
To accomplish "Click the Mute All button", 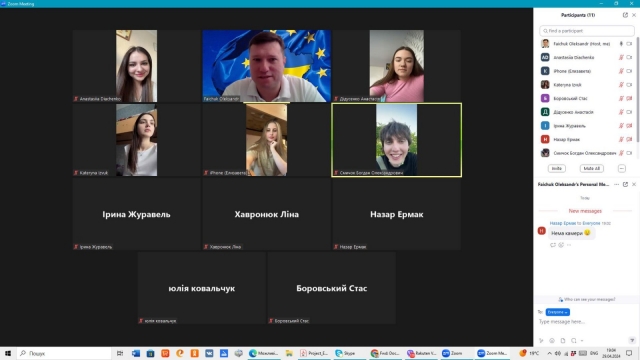I will coord(591,169).
